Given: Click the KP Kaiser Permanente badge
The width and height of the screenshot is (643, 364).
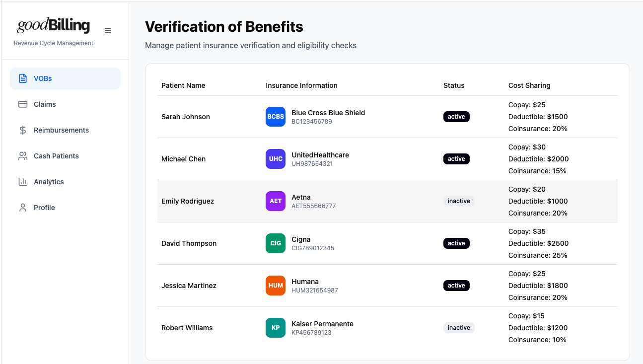Looking at the screenshot, I should click(x=276, y=328).
